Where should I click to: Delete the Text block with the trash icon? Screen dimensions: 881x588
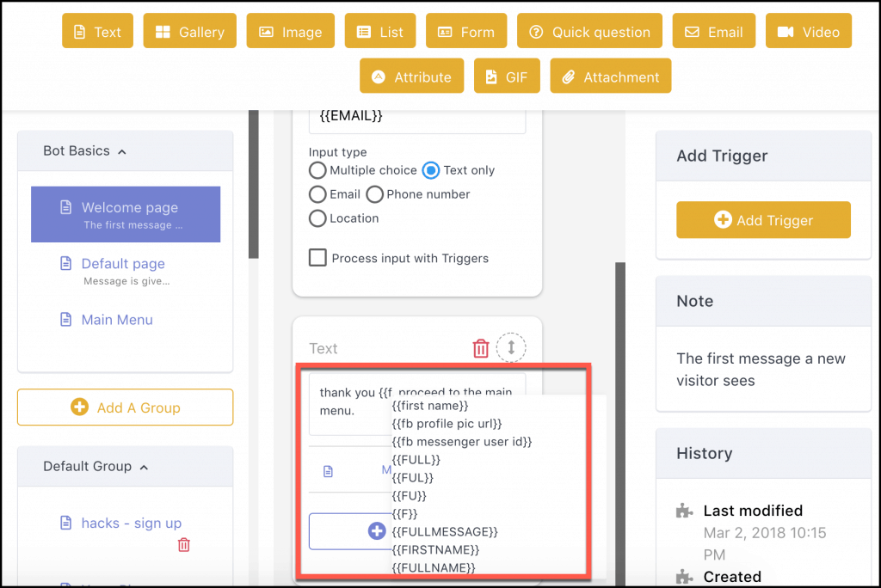click(480, 348)
